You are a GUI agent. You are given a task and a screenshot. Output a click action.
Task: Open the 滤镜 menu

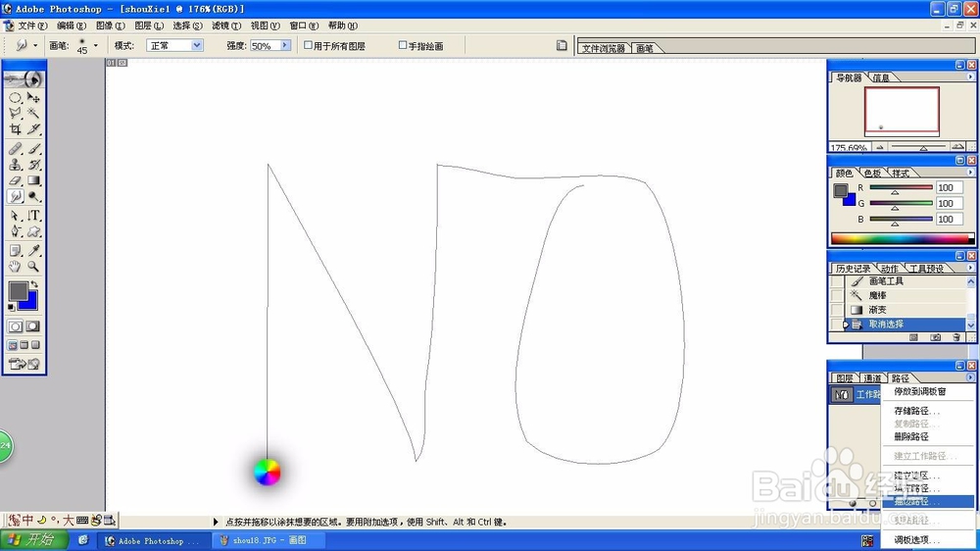[226, 25]
